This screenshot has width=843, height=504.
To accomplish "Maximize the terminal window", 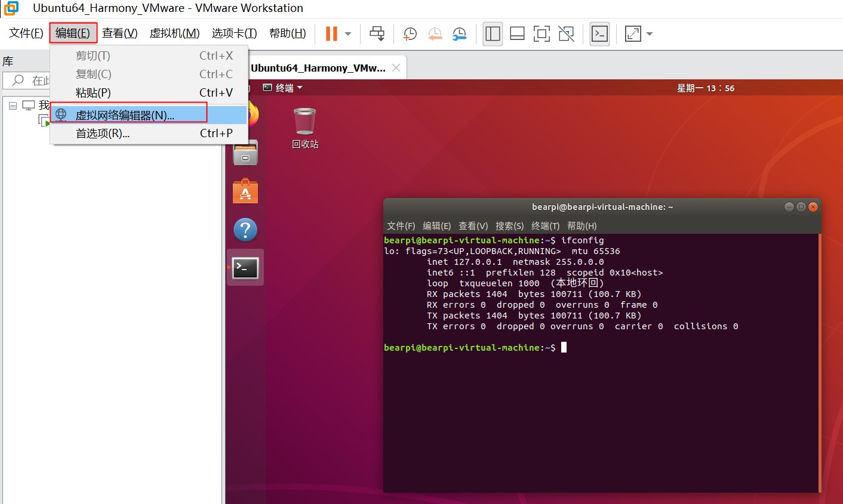I will click(801, 207).
